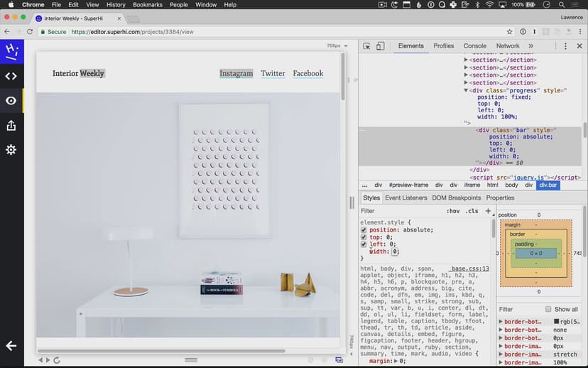The height and width of the screenshot is (368, 588).
Task: Uncheck the top: 0 property checkbox
Action: (364, 237)
